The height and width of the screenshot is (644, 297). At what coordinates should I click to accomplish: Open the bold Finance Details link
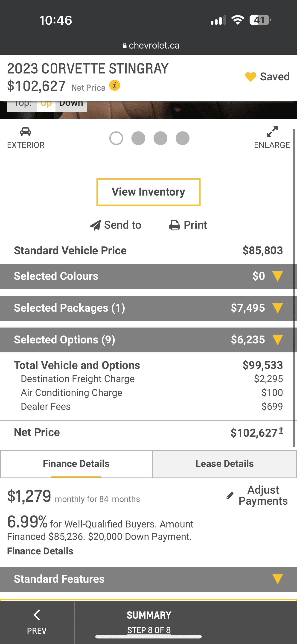click(x=40, y=551)
